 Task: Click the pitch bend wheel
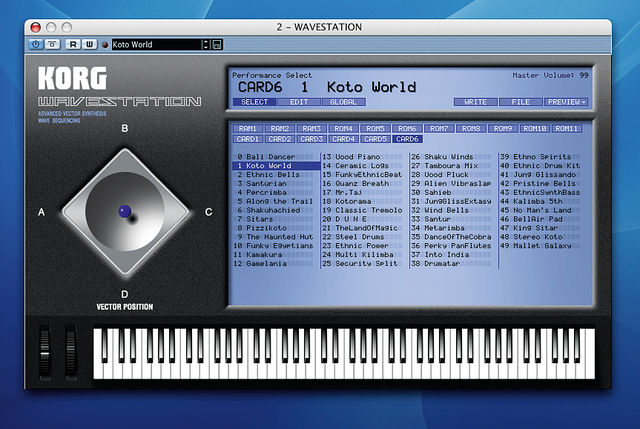tap(45, 353)
